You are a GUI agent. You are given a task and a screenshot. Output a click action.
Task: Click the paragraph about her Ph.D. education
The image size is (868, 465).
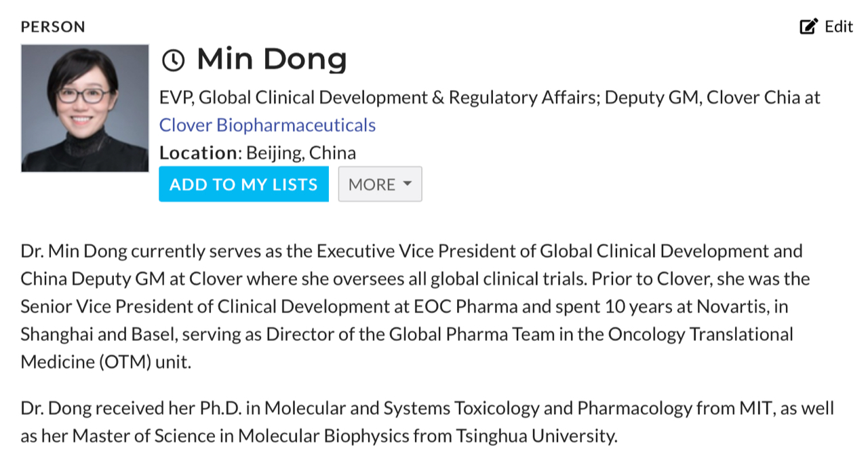click(x=427, y=422)
